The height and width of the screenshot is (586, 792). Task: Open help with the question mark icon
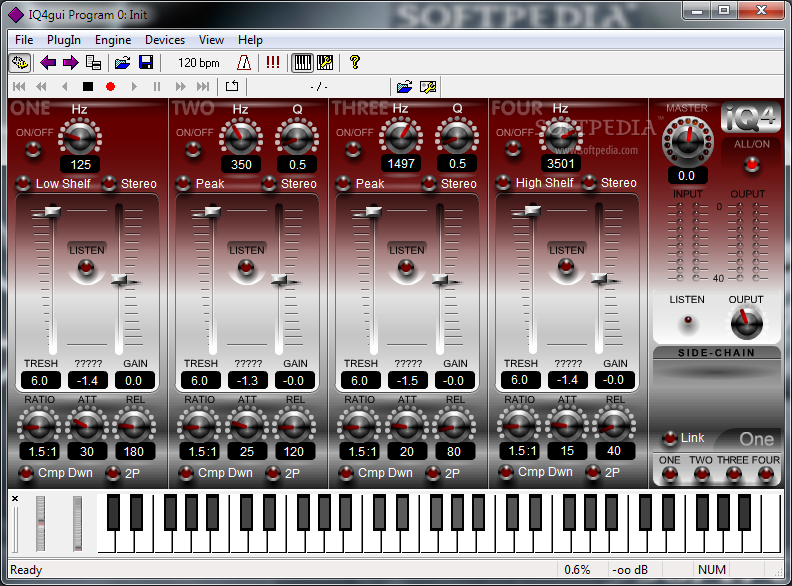pyautogui.click(x=355, y=63)
